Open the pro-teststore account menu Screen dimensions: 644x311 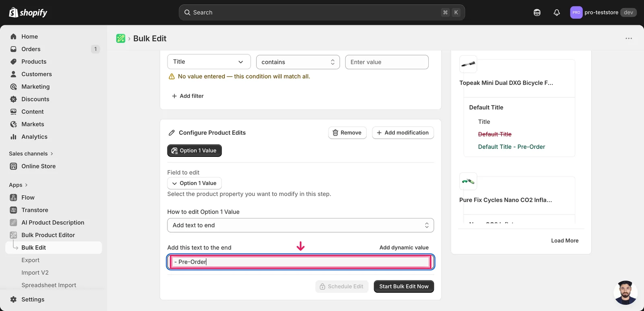point(603,12)
